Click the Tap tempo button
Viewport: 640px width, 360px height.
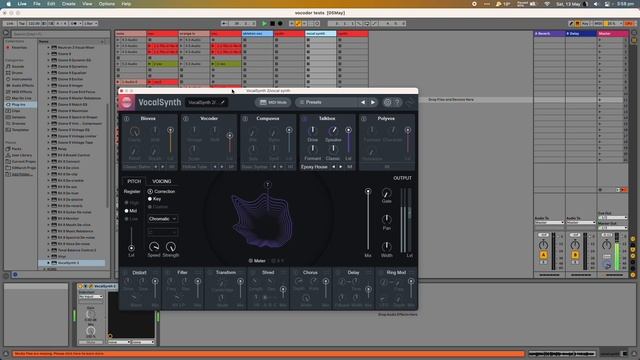click(x=22, y=24)
